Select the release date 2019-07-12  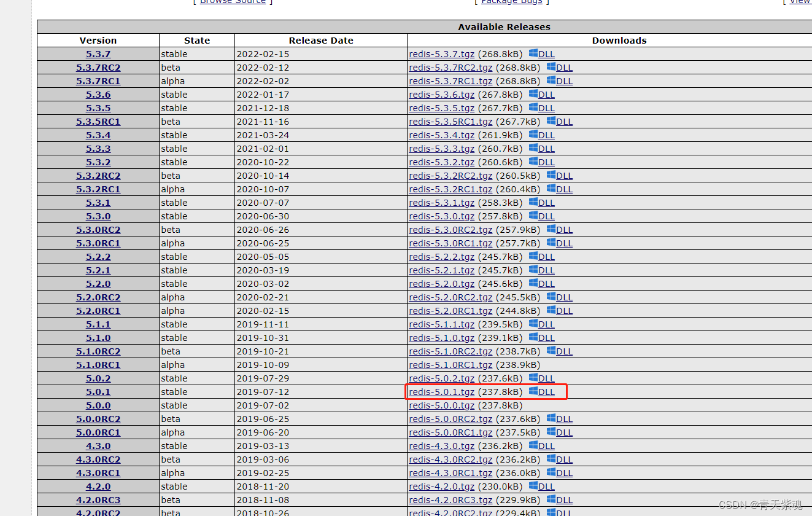pyautogui.click(x=263, y=392)
